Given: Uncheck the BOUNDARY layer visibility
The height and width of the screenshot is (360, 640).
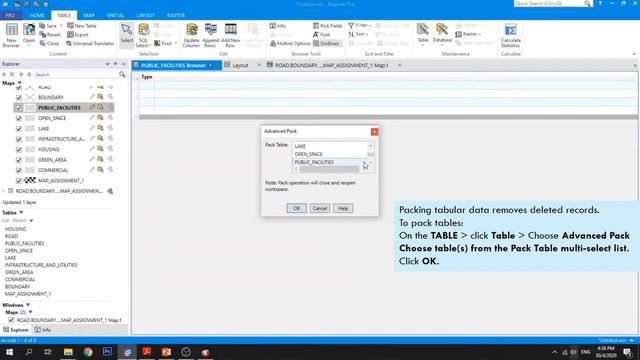Looking at the screenshot, I should point(19,98).
